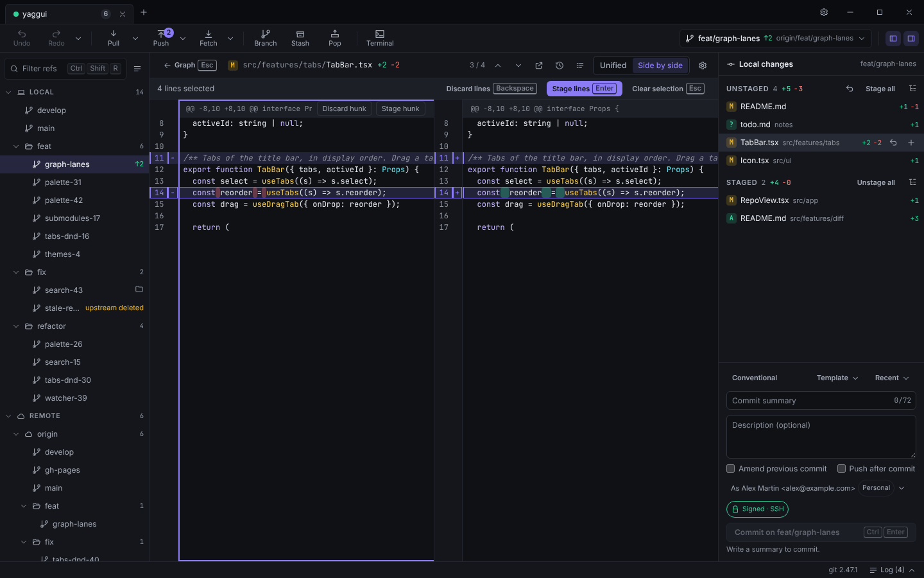Stage TabBar.tsx with plus icon

pyautogui.click(x=911, y=143)
